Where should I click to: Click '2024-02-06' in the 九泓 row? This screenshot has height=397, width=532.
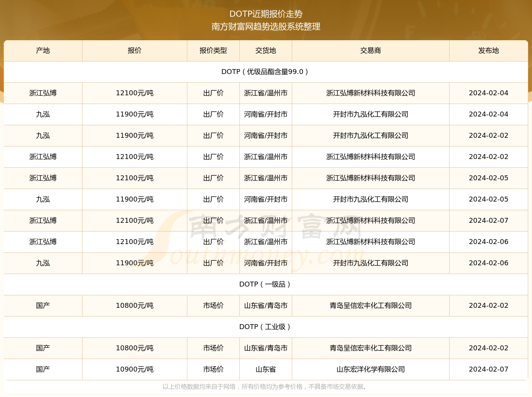pyautogui.click(x=489, y=263)
